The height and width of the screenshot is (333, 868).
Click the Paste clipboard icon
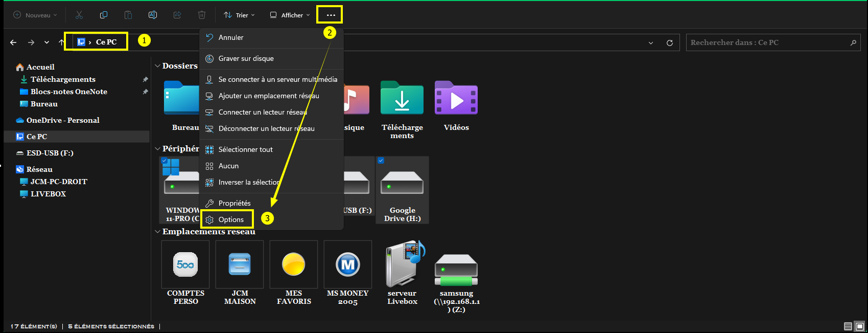pos(128,15)
